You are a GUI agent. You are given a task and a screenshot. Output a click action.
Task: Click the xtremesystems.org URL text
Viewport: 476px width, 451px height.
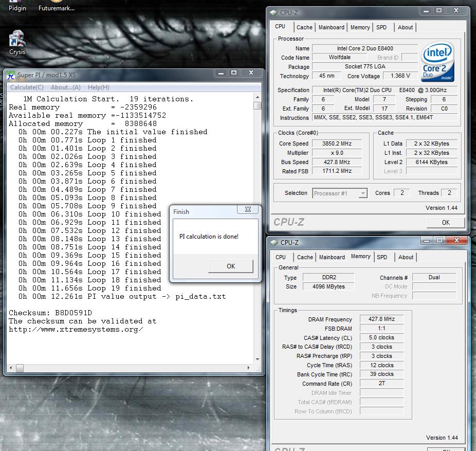pos(76,330)
